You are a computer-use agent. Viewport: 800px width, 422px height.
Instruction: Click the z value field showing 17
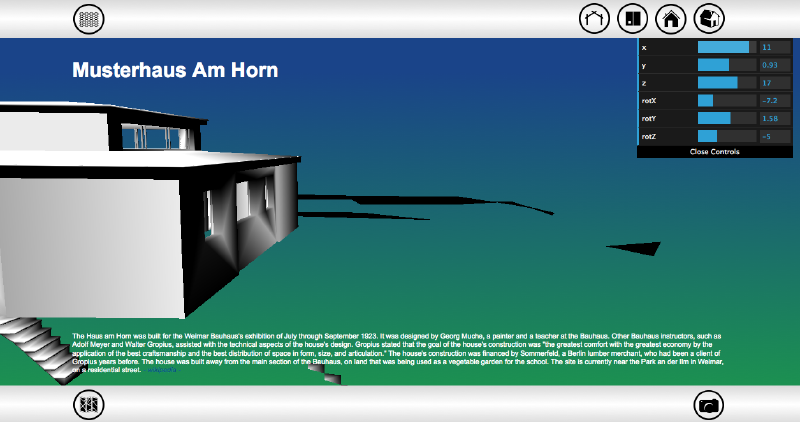click(775, 83)
